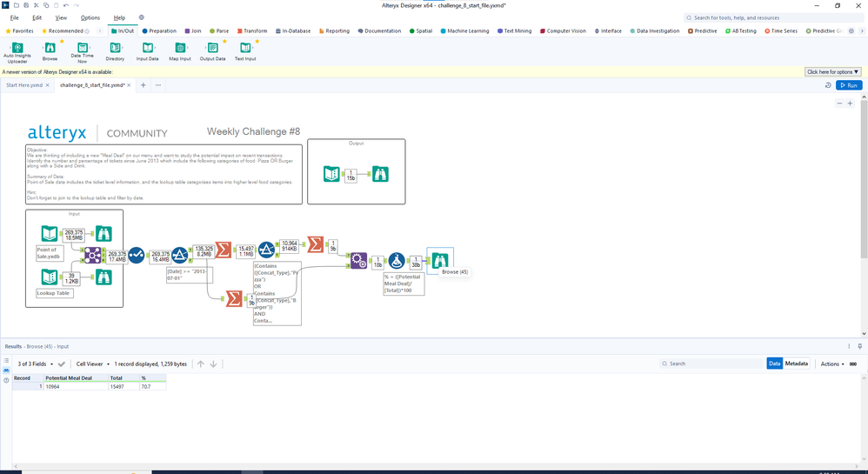Select the Summarize node after the date filter

pos(224,250)
